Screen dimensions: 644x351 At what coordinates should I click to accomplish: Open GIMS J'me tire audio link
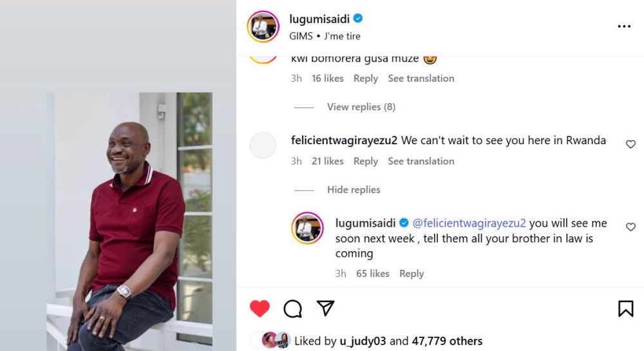point(334,36)
